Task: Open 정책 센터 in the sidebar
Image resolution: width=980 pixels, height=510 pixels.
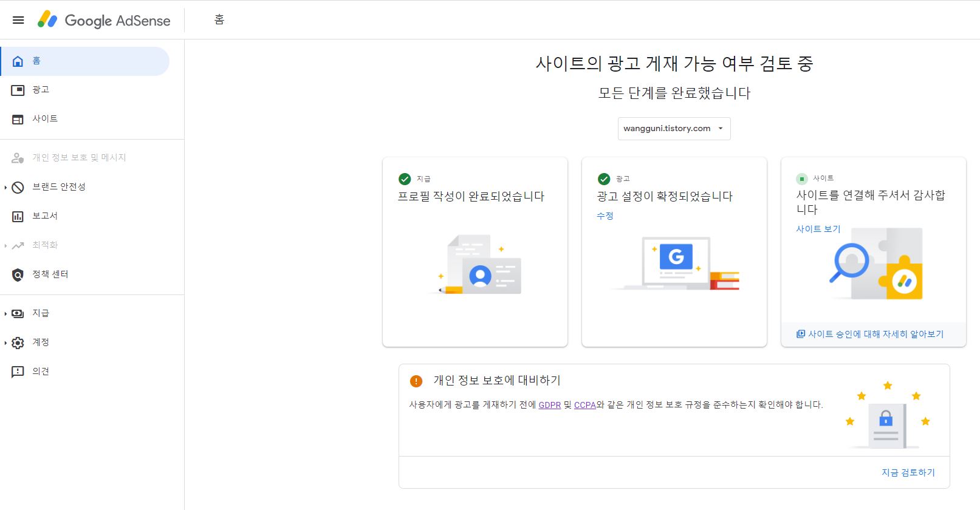Action: coord(84,275)
